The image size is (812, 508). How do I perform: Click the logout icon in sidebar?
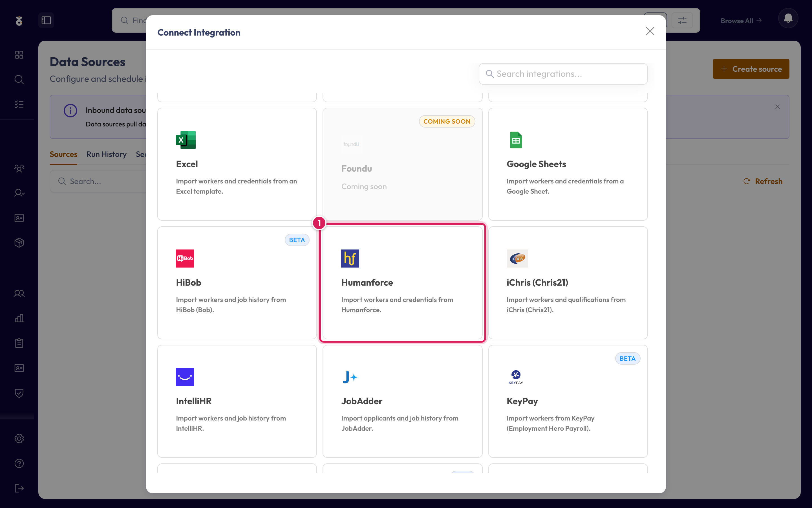19,488
